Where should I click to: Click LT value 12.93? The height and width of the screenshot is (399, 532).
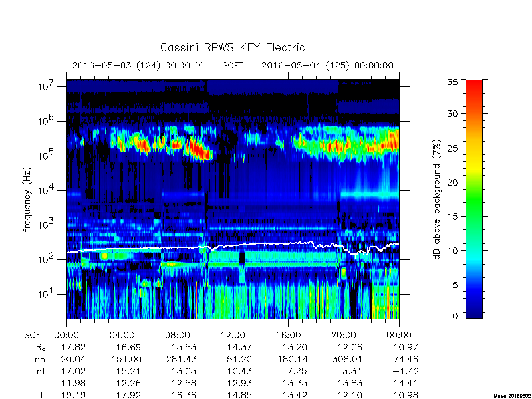239,384
